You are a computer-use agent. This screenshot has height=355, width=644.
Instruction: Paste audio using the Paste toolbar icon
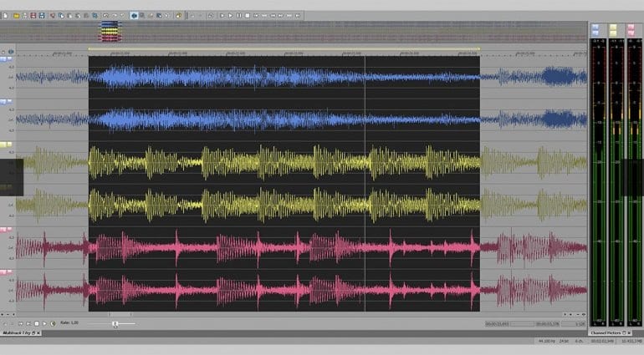69,16
